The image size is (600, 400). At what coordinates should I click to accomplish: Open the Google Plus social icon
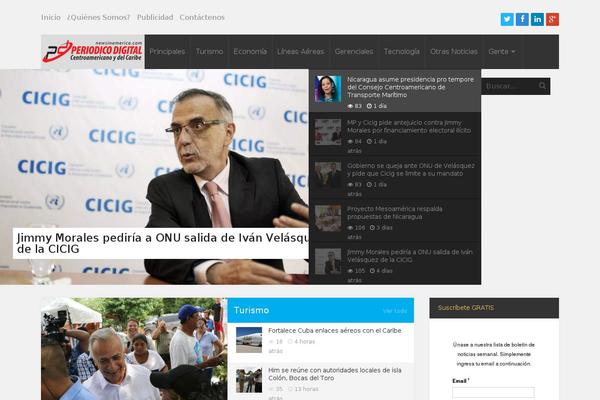552,19
